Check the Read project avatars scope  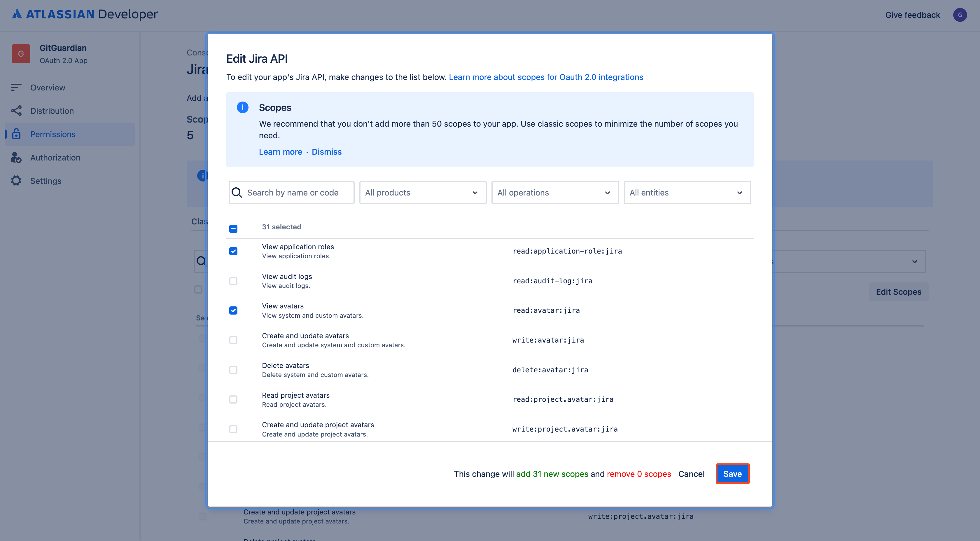click(233, 399)
